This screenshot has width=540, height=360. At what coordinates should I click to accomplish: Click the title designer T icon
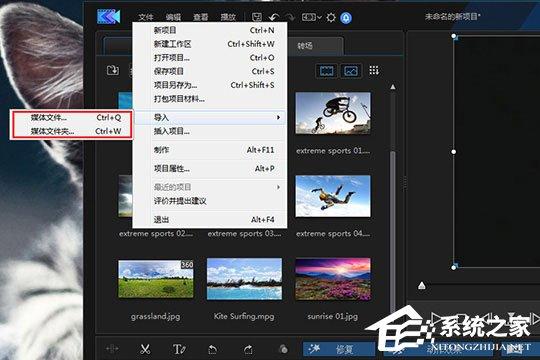[x=179, y=349]
